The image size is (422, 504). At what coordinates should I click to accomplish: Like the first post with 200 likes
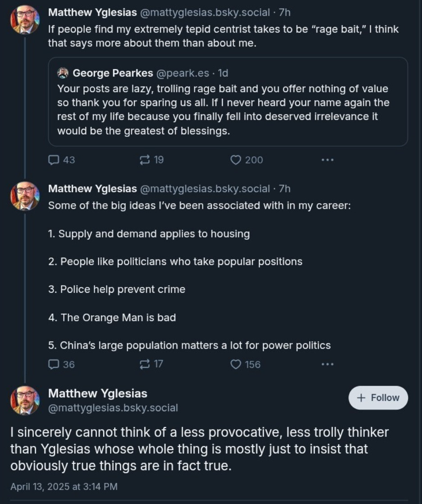(236, 160)
